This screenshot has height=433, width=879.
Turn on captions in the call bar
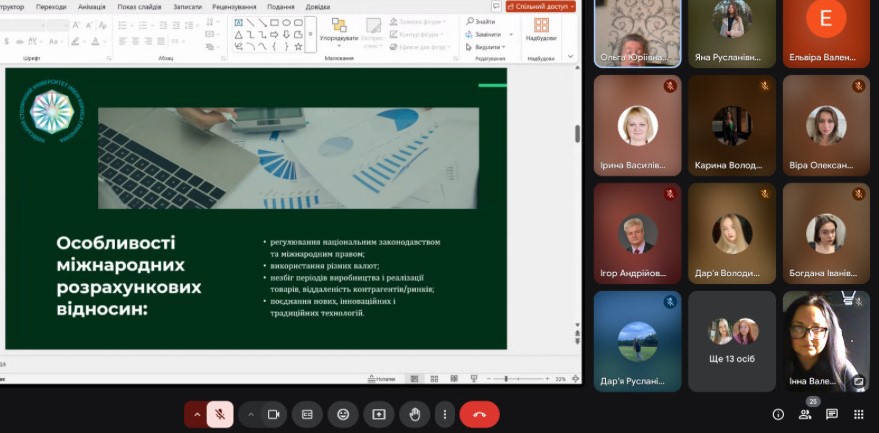coord(308,414)
